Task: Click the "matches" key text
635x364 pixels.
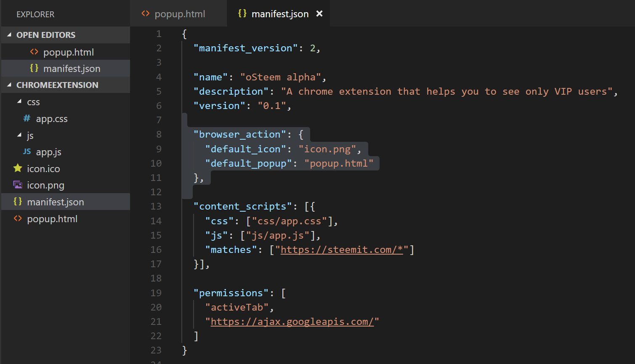Action: pos(231,250)
